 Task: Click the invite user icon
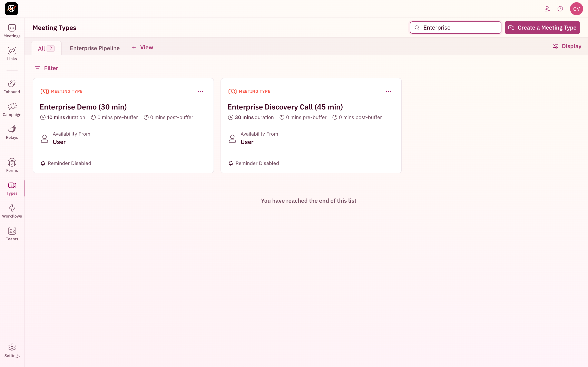click(x=547, y=9)
